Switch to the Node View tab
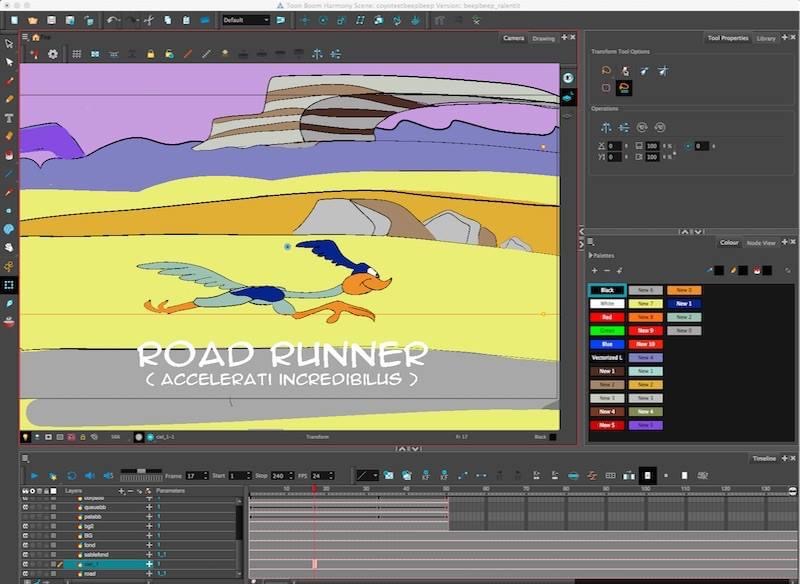 761,243
